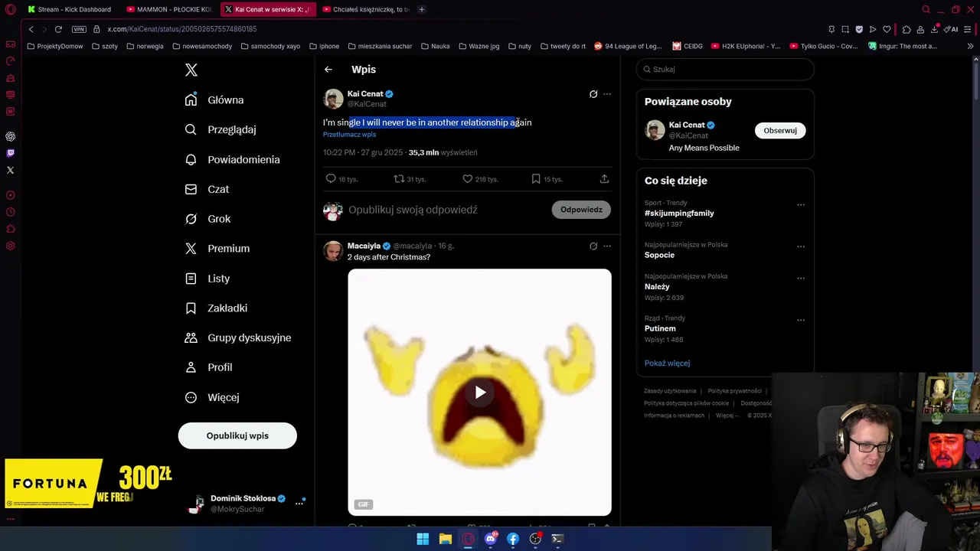Switch to MAMMON - PŁOCKIE tab

[169, 9]
